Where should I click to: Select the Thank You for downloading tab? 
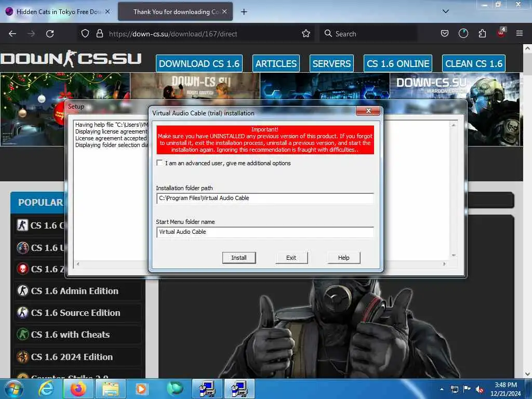(x=175, y=11)
